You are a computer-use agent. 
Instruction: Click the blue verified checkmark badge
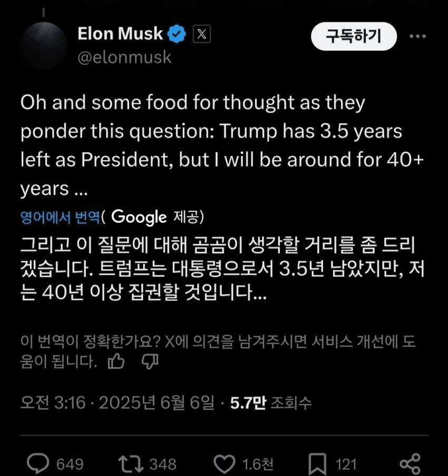click(177, 35)
